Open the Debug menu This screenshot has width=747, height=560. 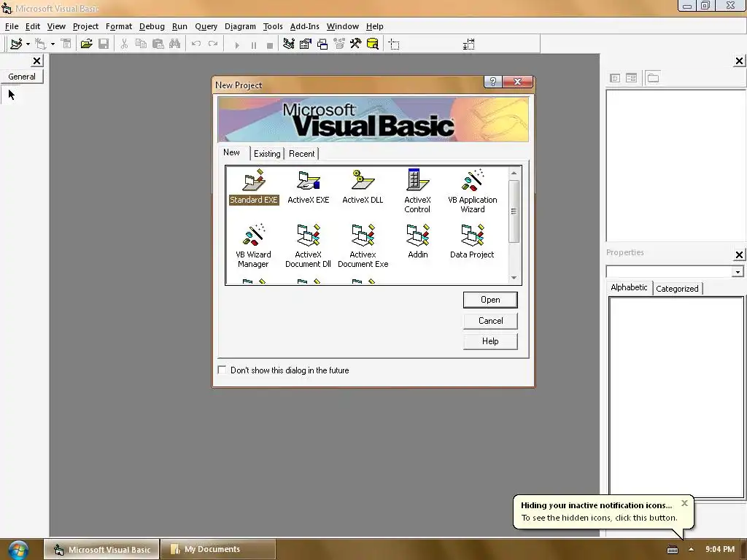152,26
